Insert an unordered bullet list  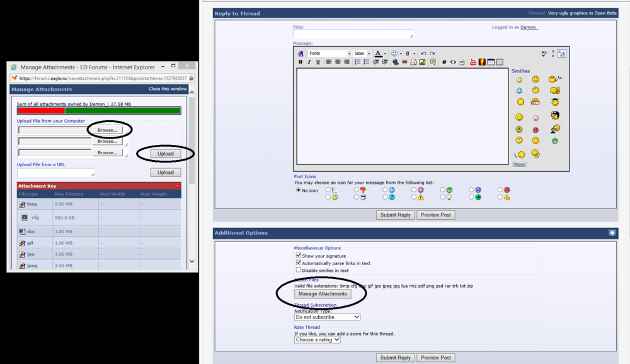[x=366, y=62]
